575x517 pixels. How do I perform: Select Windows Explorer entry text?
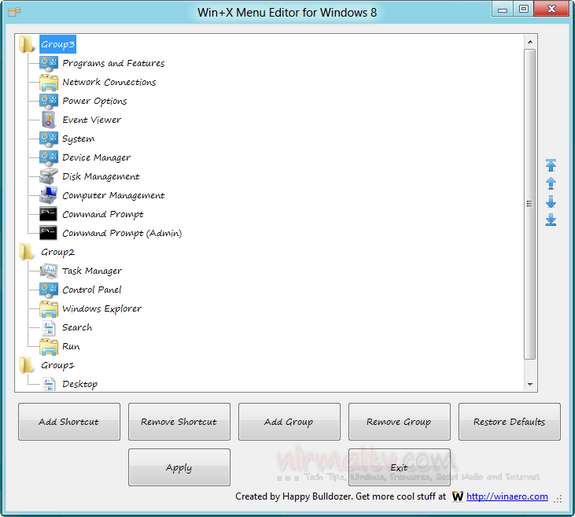(x=102, y=309)
